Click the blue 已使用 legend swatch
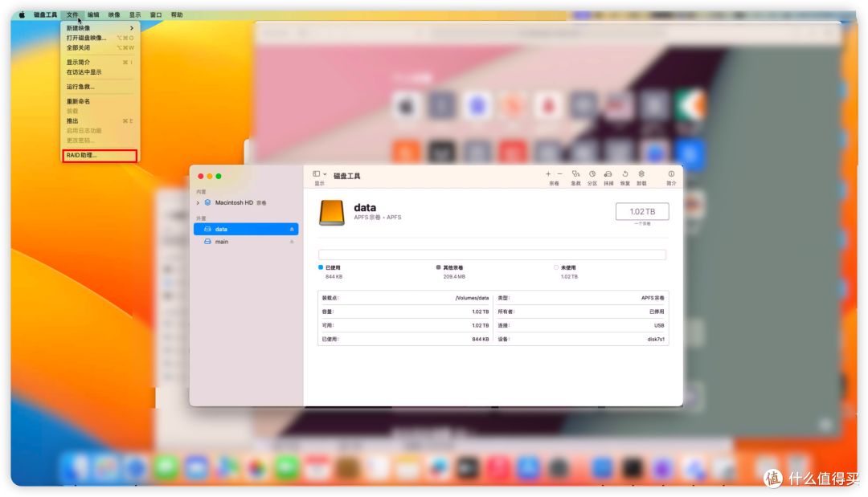The image size is (868, 497). click(321, 267)
